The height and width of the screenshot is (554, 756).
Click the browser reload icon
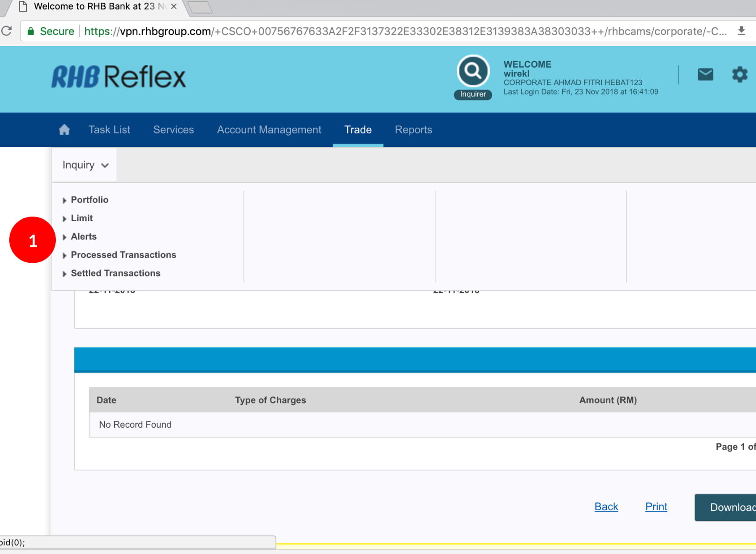pos(7,31)
